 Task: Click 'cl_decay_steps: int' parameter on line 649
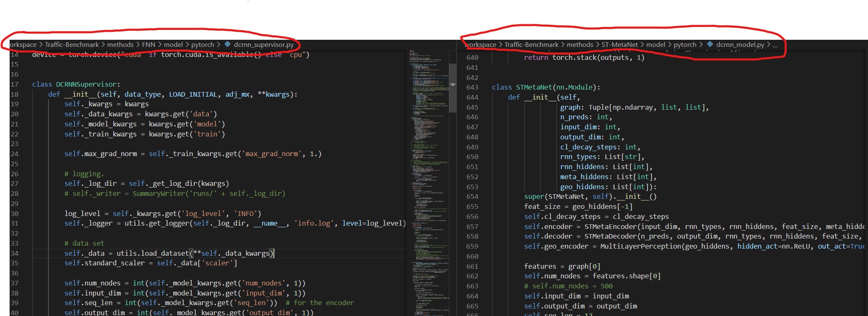(x=598, y=147)
